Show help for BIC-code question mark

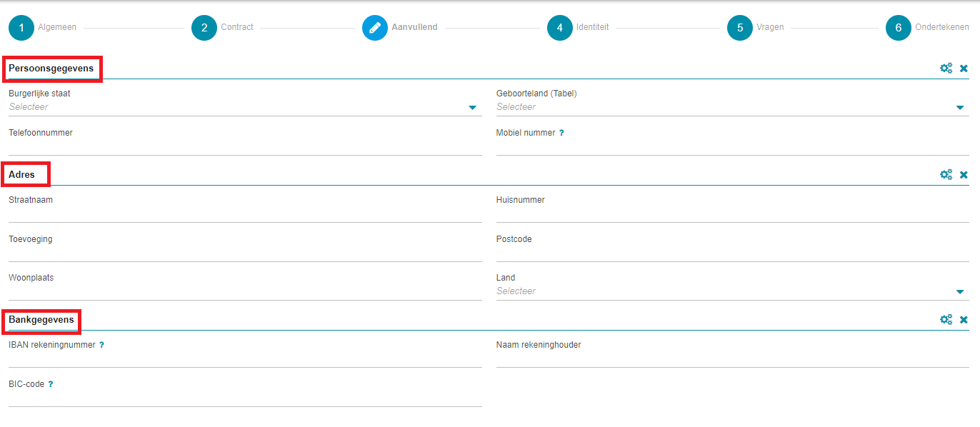51,384
